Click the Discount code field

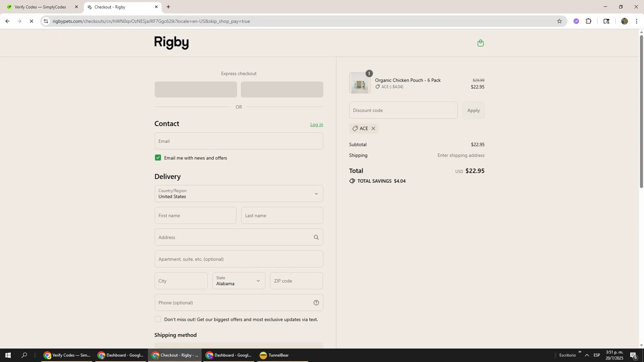(403, 110)
